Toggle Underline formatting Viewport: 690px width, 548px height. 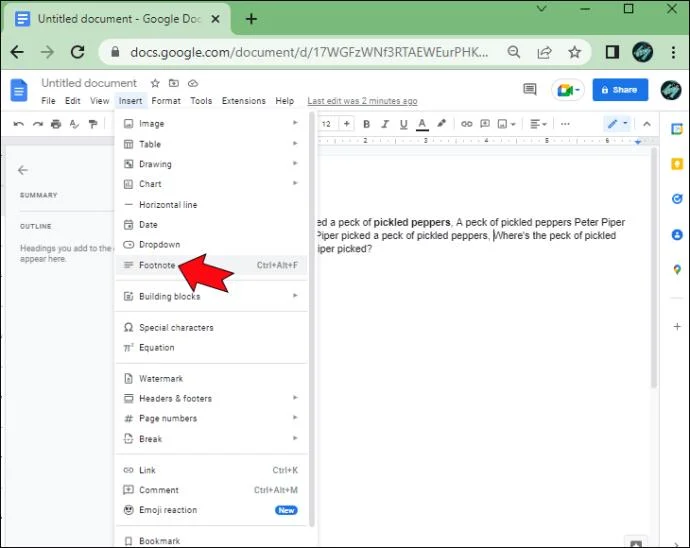[403, 125]
